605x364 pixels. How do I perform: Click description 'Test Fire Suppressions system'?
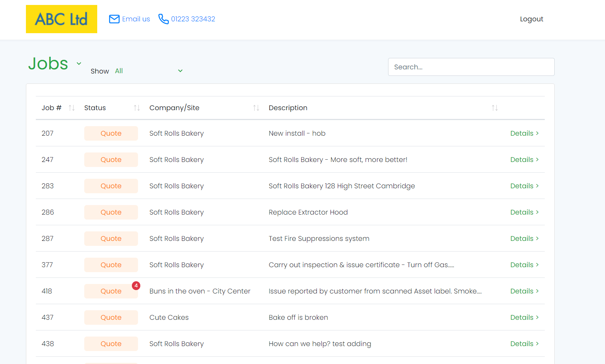coord(319,239)
